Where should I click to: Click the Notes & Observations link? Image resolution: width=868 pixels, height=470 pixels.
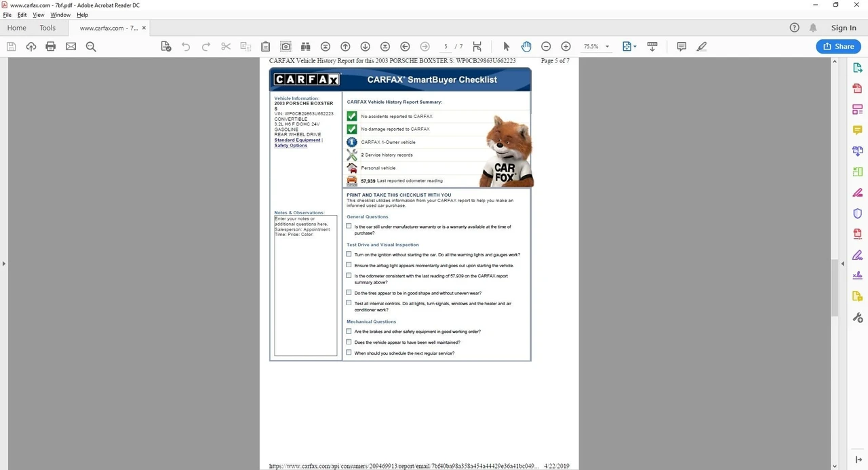pyautogui.click(x=299, y=213)
